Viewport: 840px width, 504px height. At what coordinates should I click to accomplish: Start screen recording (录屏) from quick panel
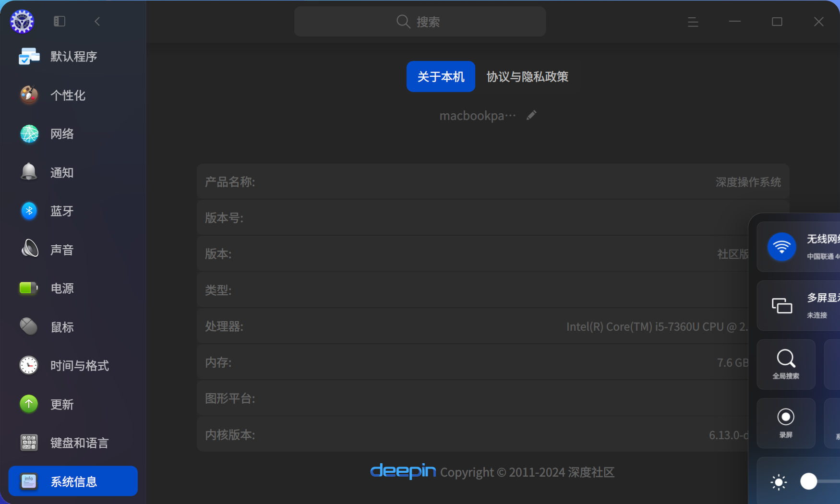click(x=786, y=423)
